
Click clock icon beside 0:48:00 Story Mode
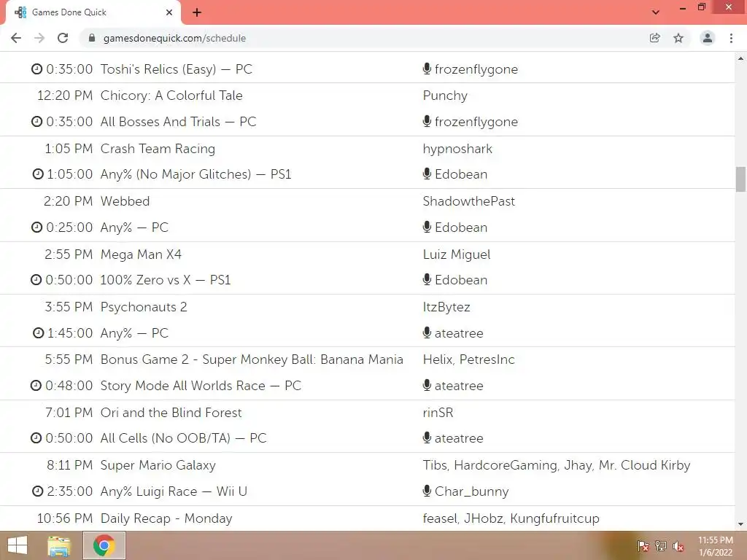point(36,385)
